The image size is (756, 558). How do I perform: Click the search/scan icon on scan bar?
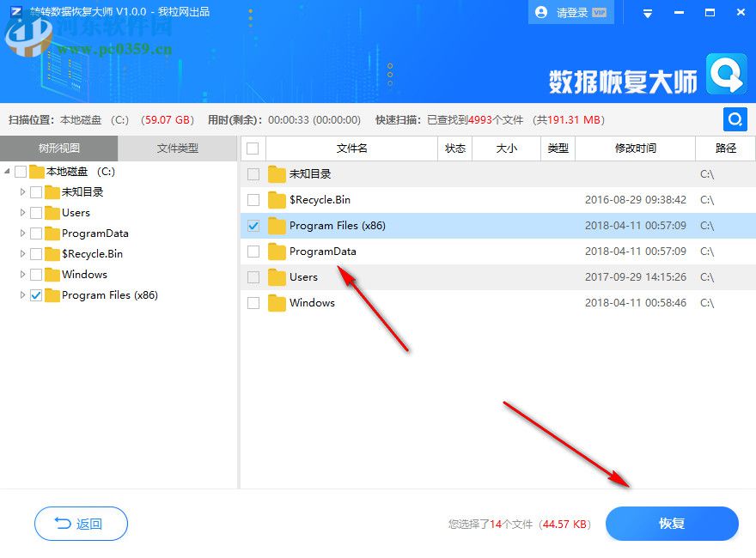click(735, 119)
